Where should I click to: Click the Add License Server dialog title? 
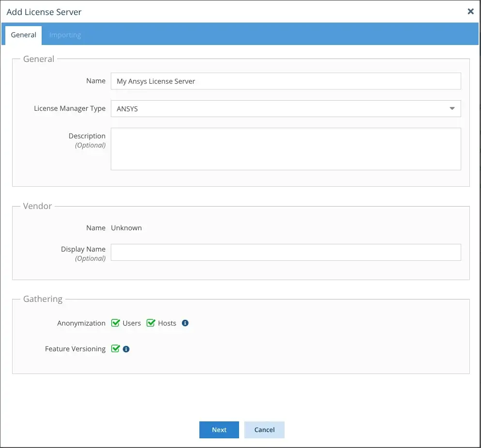point(44,12)
